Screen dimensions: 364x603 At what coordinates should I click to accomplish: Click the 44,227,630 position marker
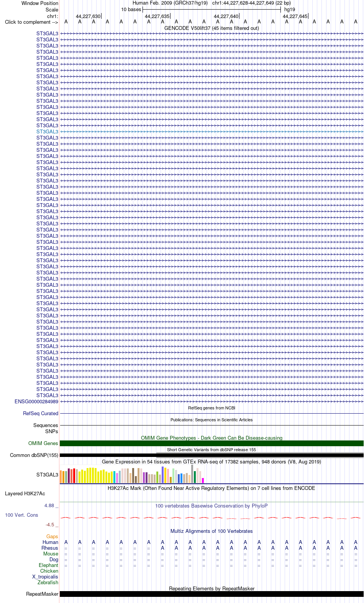pos(88,16)
